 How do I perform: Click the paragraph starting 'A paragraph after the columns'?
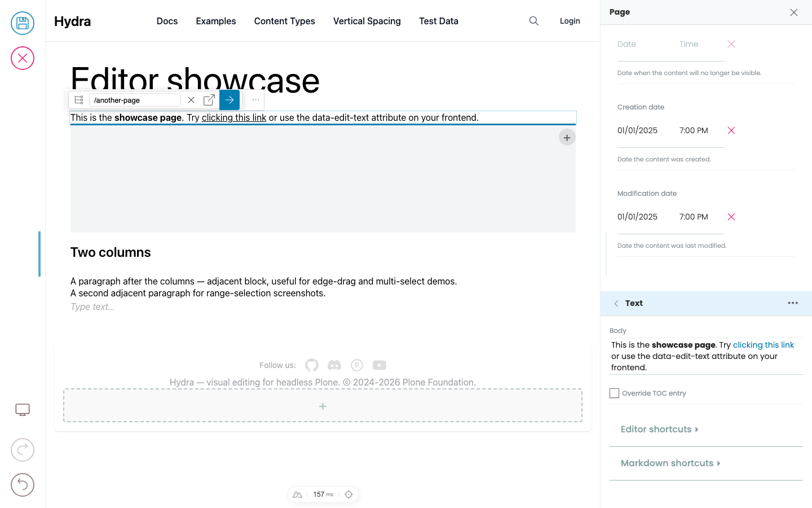[264, 281]
